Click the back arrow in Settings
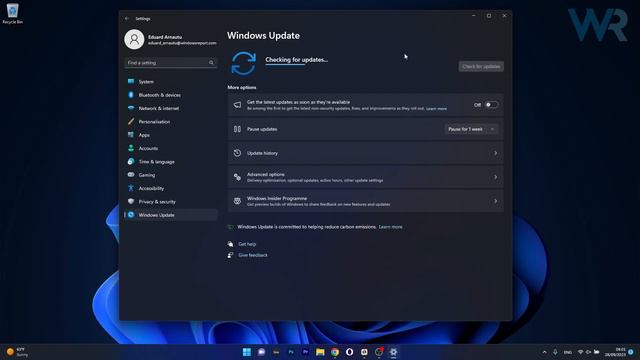The width and height of the screenshot is (640, 360). [127, 18]
